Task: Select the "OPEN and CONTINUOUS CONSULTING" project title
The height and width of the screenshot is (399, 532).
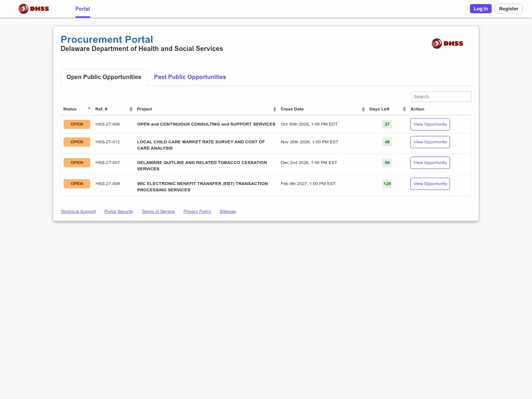Action: click(206, 124)
